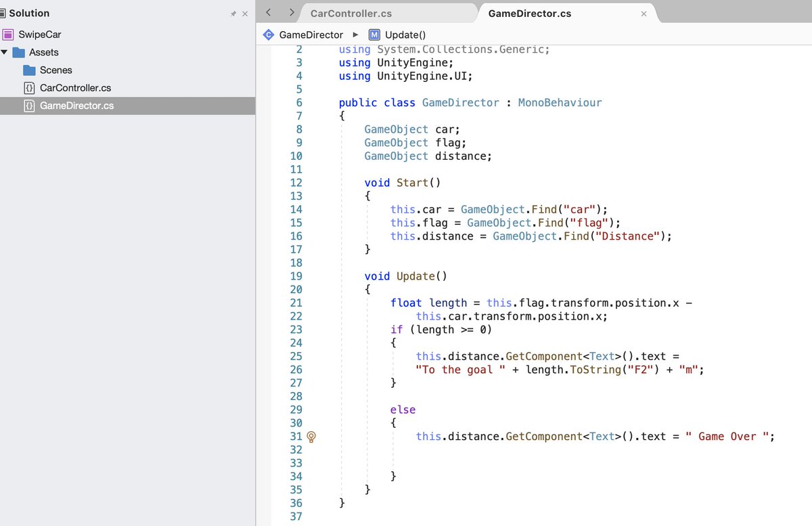Click the Scenes folder icon

pyautogui.click(x=29, y=70)
